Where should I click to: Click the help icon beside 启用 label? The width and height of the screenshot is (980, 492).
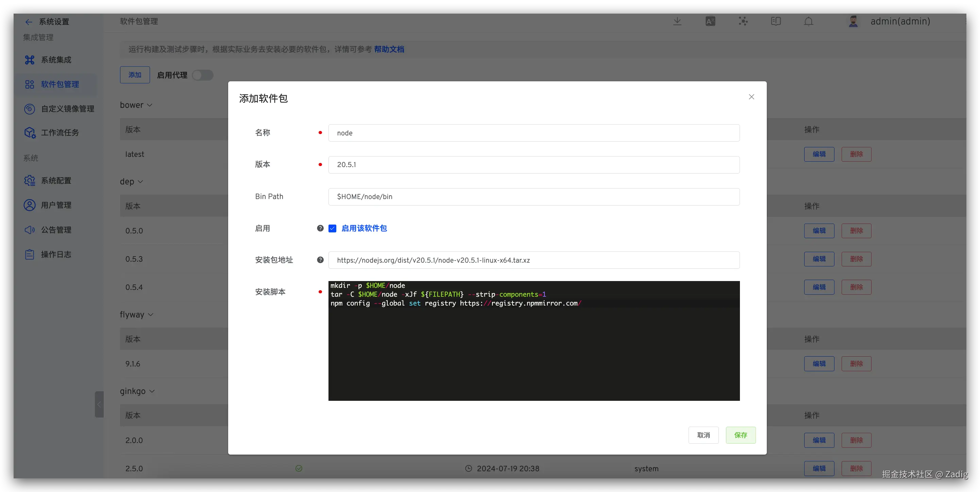pos(320,228)
